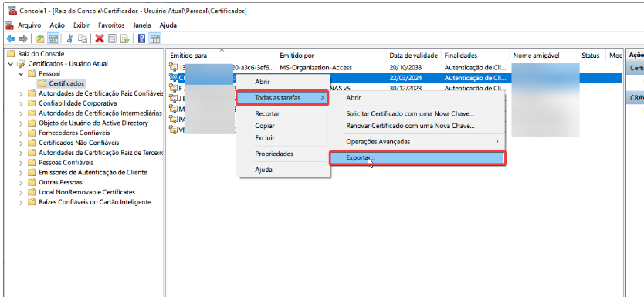Click the scissors cut icon
Image resolution: width=644 pixels, height=297 pixels.
69,39
